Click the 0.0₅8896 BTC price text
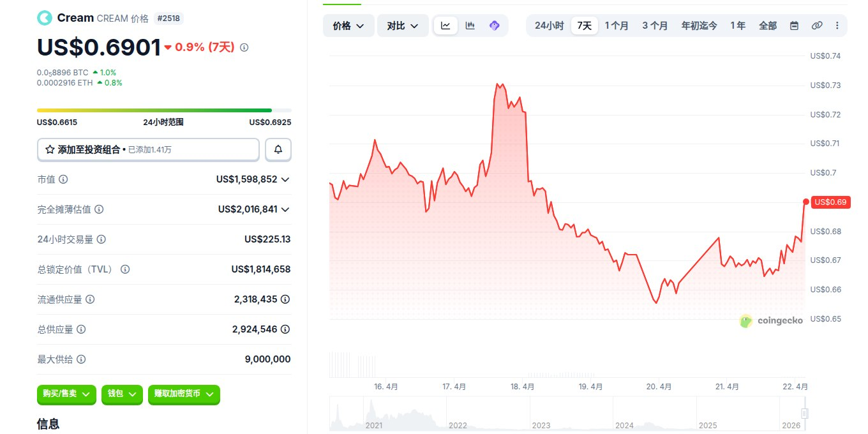This screenshot has height=434, width=868. tap(63, 73)
